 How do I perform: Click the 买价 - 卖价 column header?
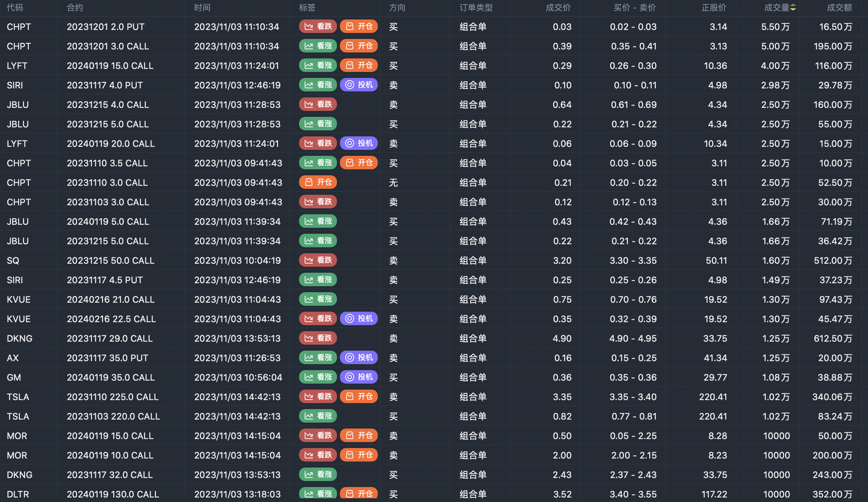tap(635, 8)
